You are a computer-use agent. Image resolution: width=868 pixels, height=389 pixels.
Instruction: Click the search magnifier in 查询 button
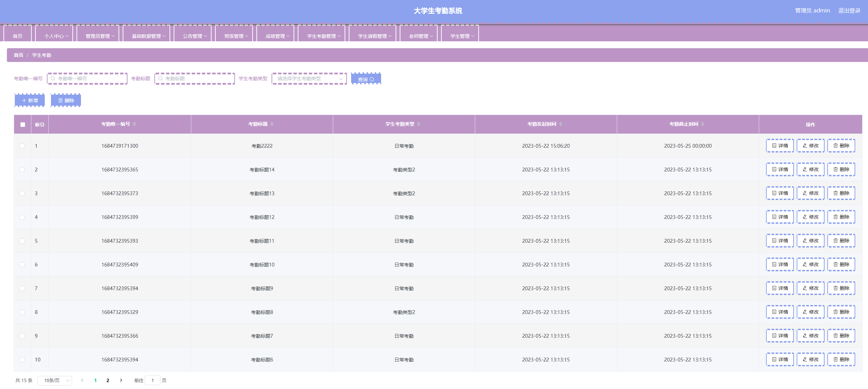[x=372, y=79]
